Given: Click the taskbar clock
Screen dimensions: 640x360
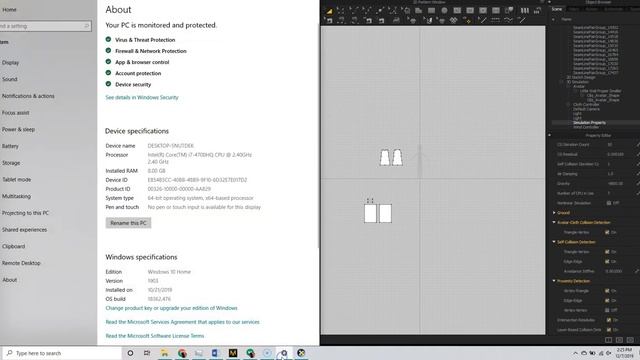Looking at the screenshot, I should pyautogui.click(x=624, y=353).
